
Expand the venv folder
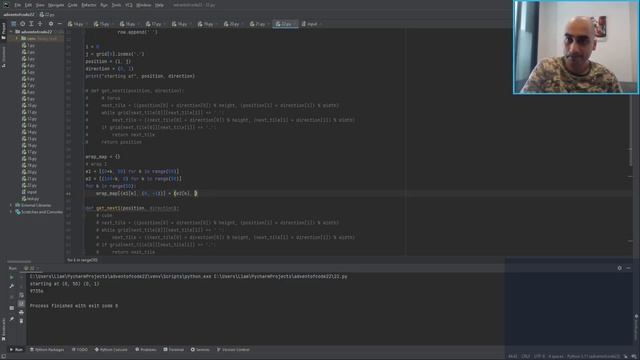click(17, 39)
